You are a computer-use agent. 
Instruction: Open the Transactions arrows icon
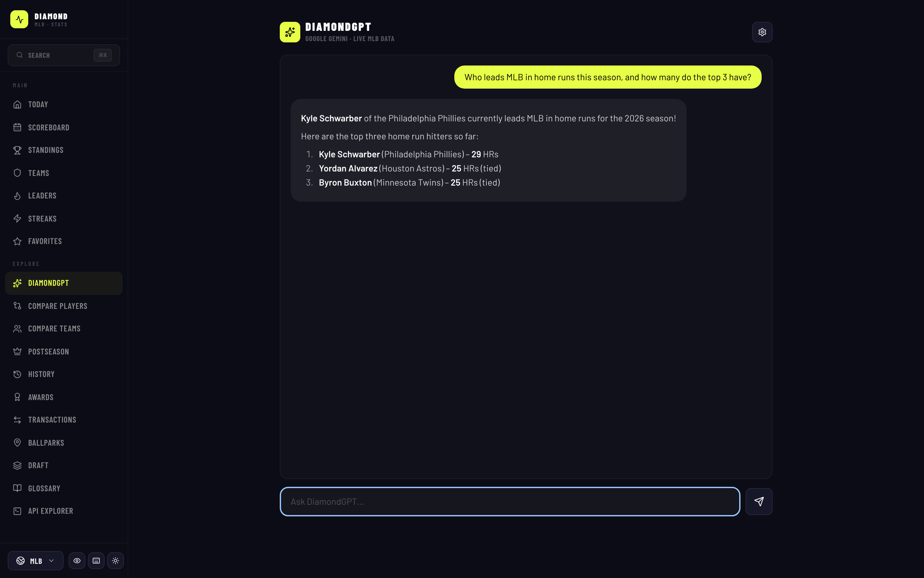tap(17, 420)
